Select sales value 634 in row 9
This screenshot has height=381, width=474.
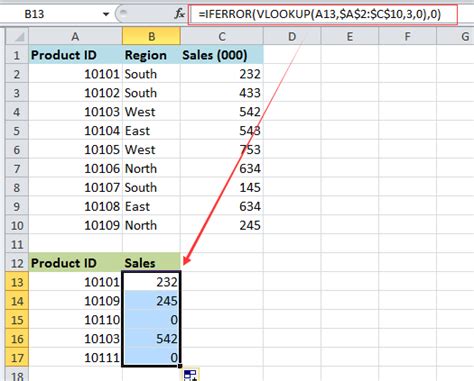(x=222, y=206)
